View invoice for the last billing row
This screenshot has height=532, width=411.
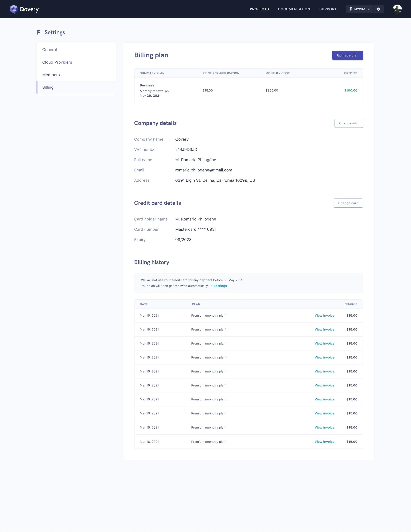click(324, 442)
